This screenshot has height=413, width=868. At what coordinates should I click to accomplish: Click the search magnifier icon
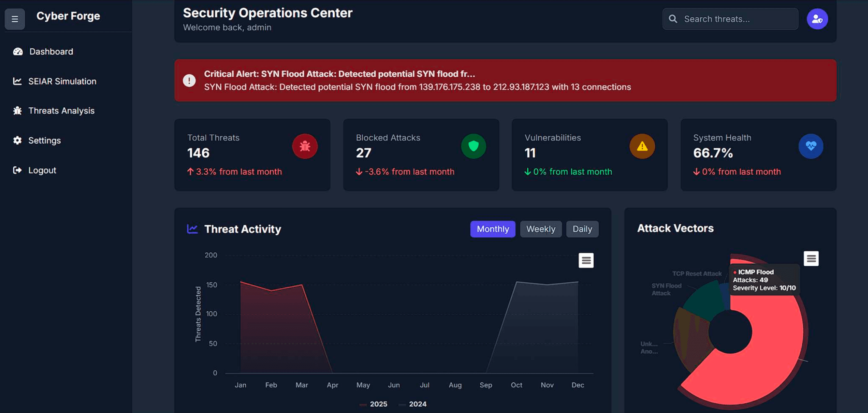click(x=673, y=19)
